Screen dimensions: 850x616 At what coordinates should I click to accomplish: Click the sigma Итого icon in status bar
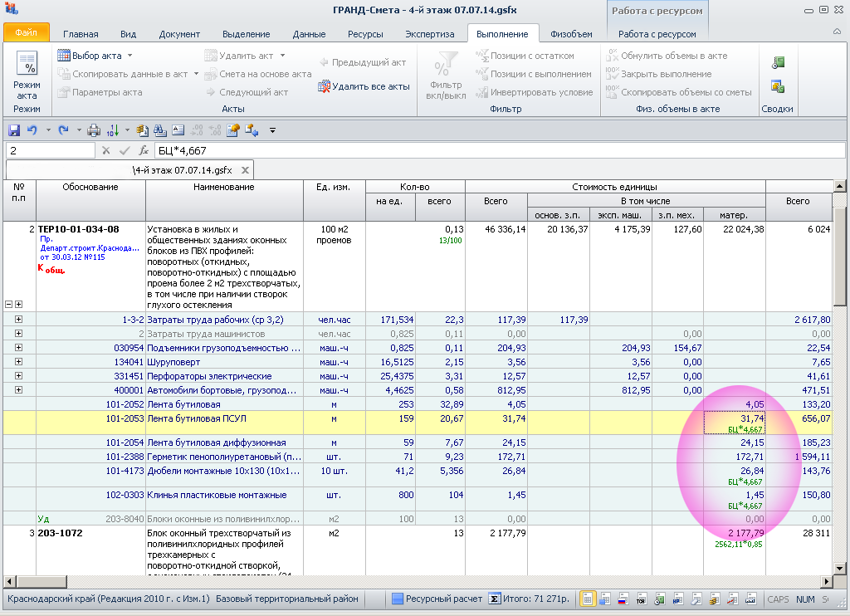pos(495,599)
